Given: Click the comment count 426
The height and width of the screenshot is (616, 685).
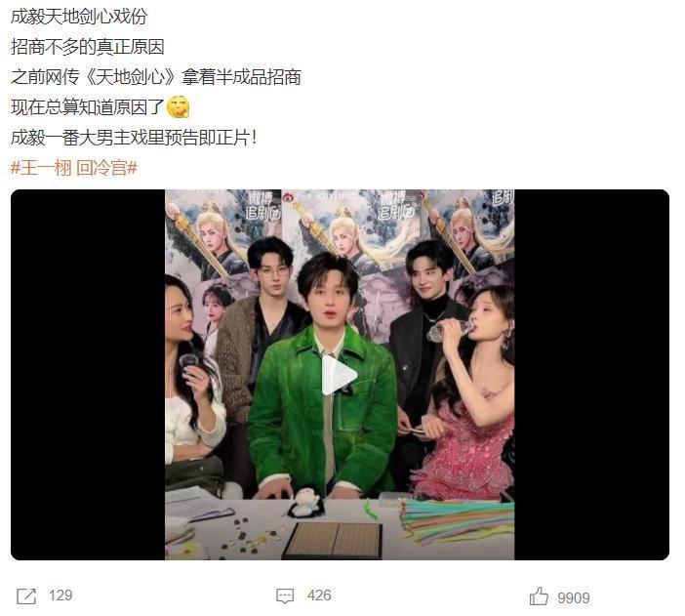Looking at the screenshot, I should point(319,595).
